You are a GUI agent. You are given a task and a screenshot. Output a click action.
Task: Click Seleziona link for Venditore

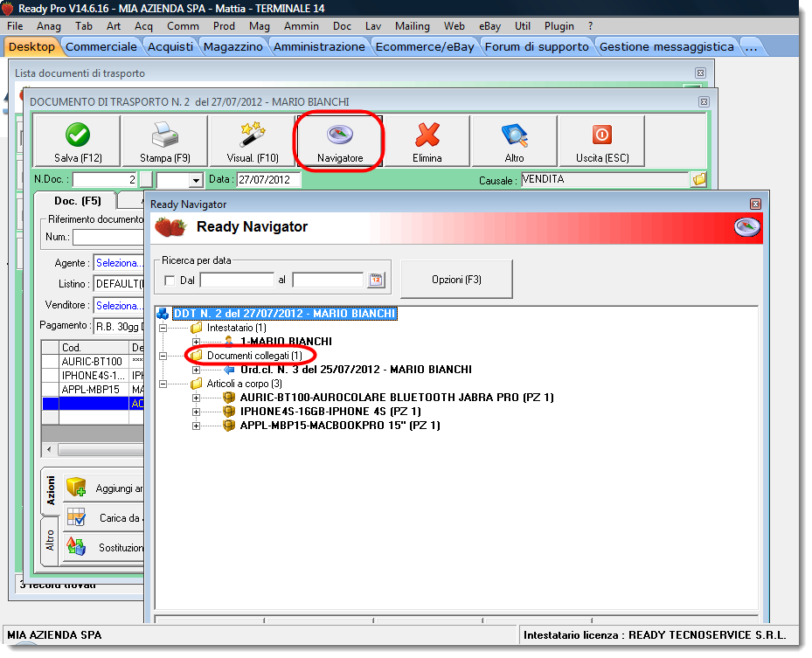(119, 306)
